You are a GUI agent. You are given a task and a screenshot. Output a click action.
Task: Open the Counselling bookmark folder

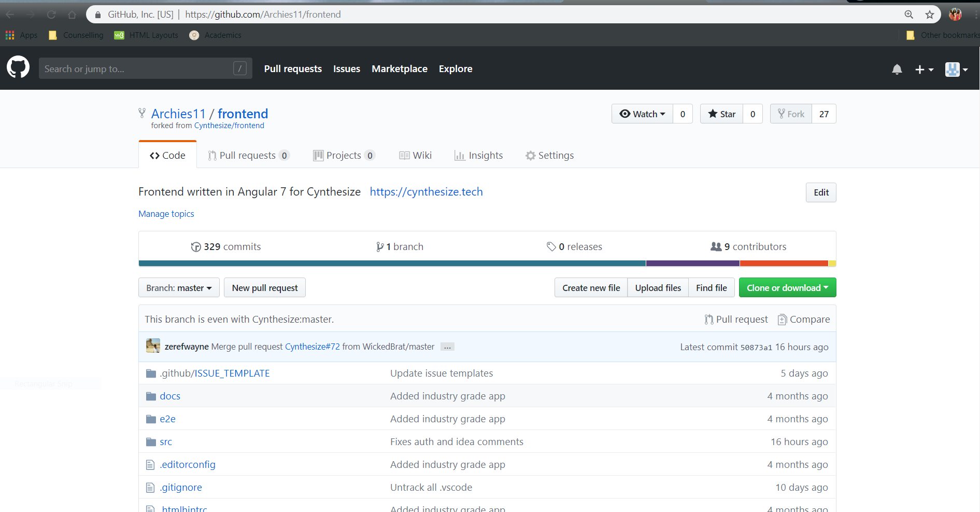[76, 35]
